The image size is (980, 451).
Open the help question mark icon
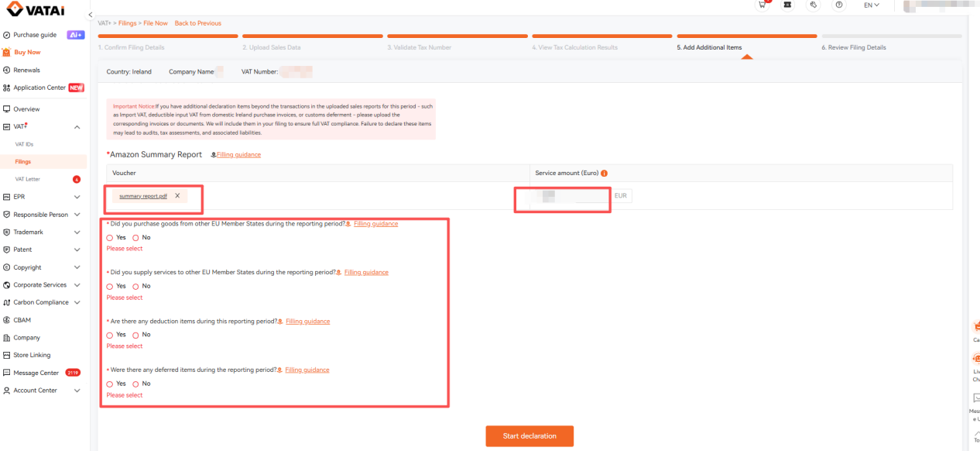pyautogui.click(x=839, y=5)
